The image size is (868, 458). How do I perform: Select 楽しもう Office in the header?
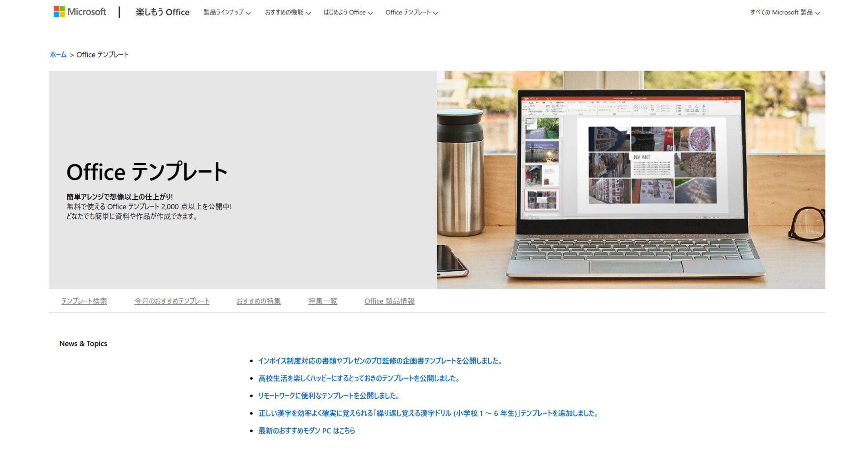[x=162, y=12]
